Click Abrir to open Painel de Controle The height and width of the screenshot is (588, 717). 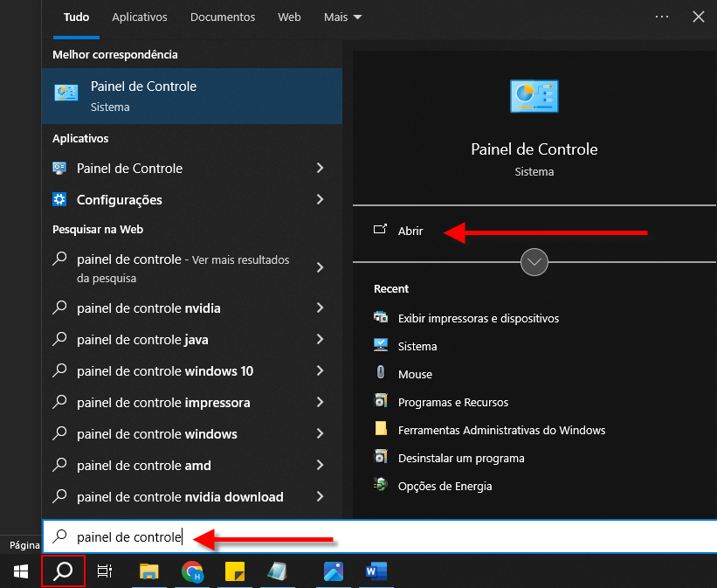410,231
